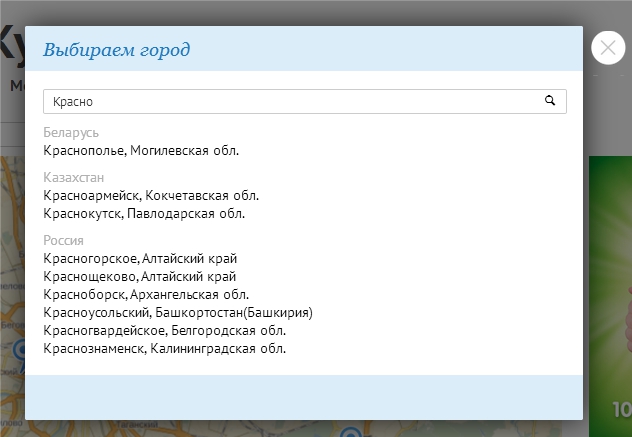
Task: Click the magnifier search icon
Action: (x=549, y=101)
